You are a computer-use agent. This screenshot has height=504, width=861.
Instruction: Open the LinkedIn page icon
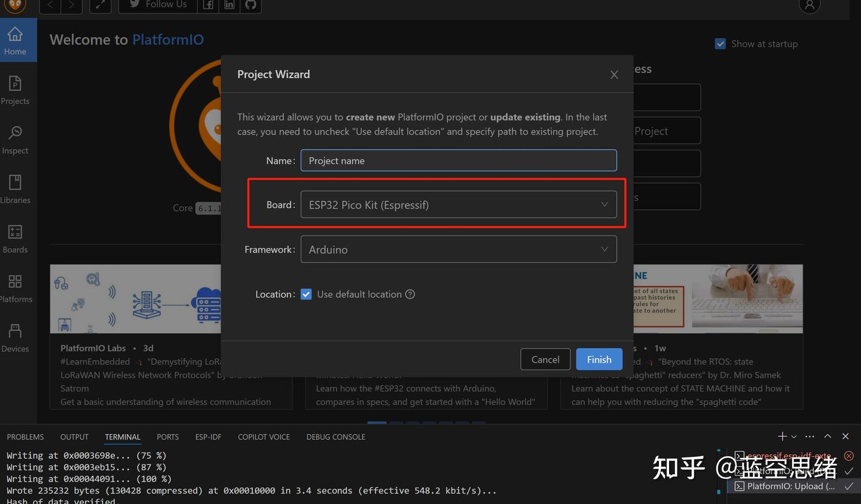pos(230,5)
